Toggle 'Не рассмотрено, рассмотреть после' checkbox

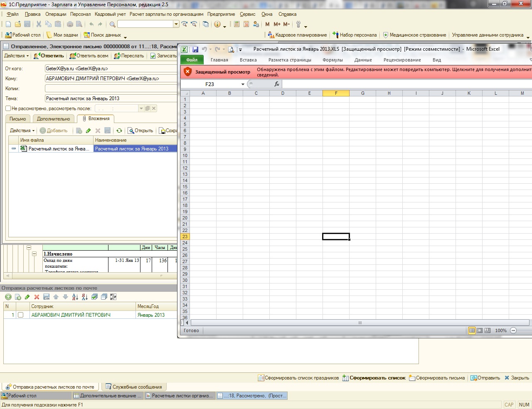[8, 108]
